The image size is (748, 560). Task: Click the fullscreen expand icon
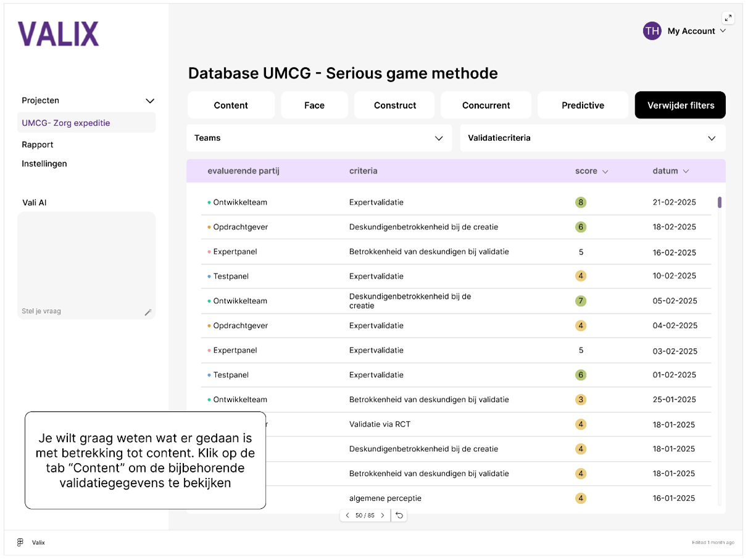[x=728, y=18]
